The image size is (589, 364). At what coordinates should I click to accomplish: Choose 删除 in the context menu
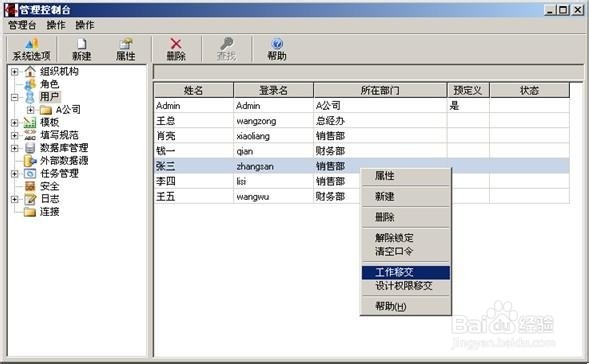(x=406, y=217)
